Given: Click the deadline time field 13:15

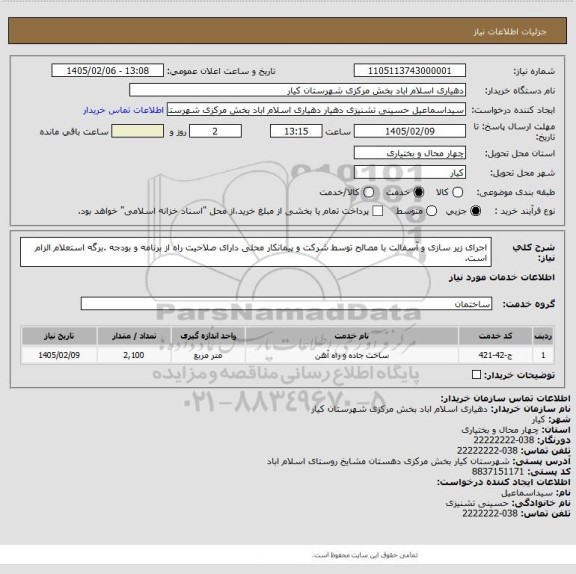Looking at the screenshot, I should pyautogui.click(x=296, y=131).
